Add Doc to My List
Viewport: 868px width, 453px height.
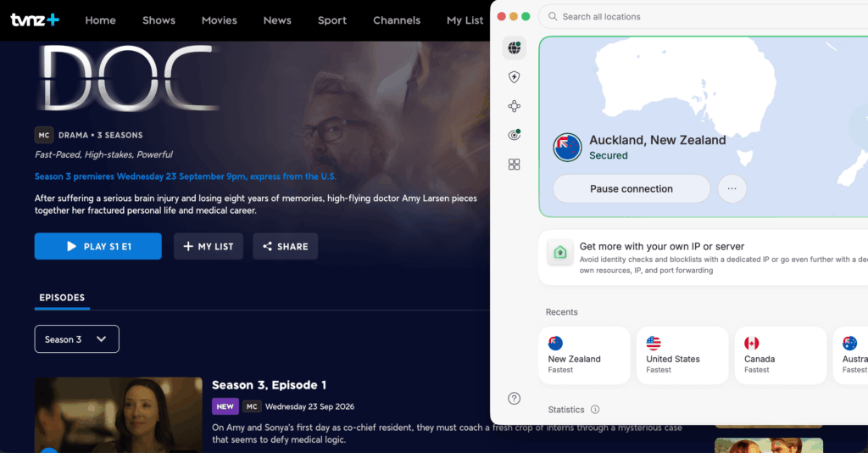pos(209,247)
